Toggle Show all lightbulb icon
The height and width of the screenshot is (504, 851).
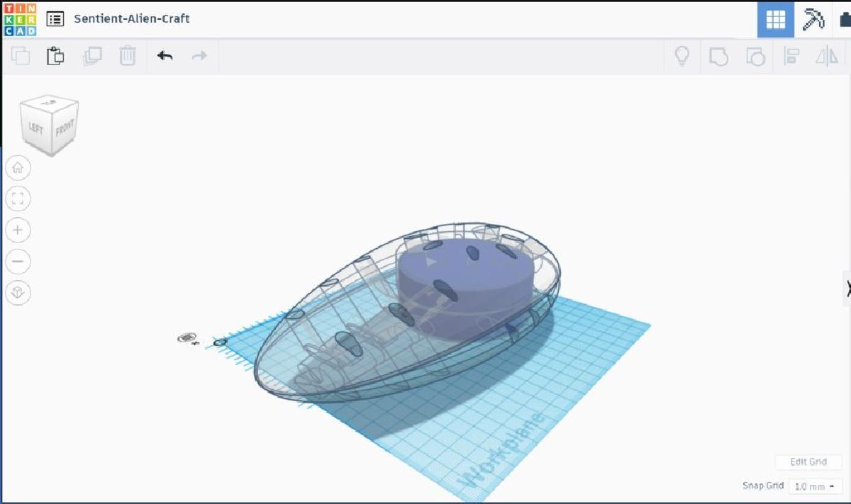tap(682, 56)
